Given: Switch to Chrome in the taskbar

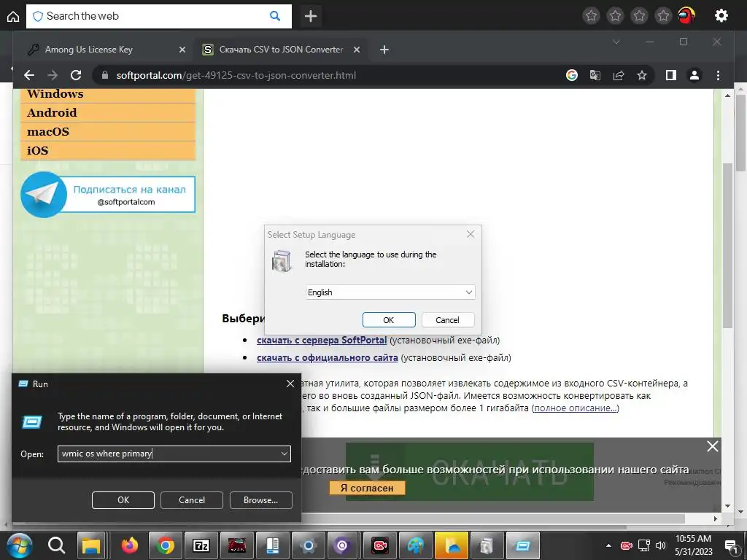Looking at the screenshot, I should click(166, 545).
